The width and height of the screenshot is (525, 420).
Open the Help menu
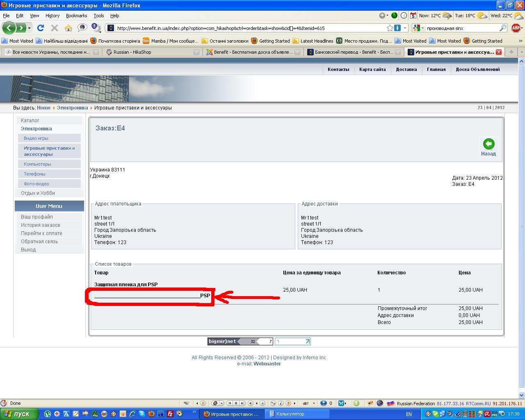tap(115, 16)
